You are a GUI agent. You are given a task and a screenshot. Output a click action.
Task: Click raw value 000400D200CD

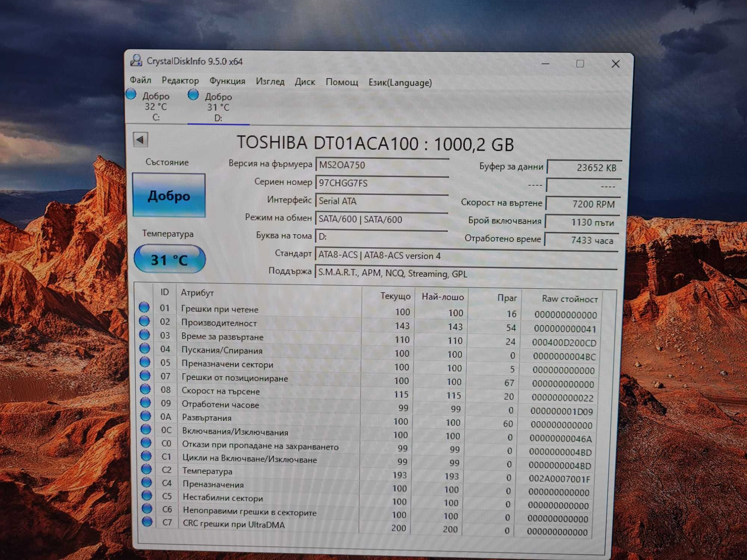pyautogui.click(x=564, y=343)
